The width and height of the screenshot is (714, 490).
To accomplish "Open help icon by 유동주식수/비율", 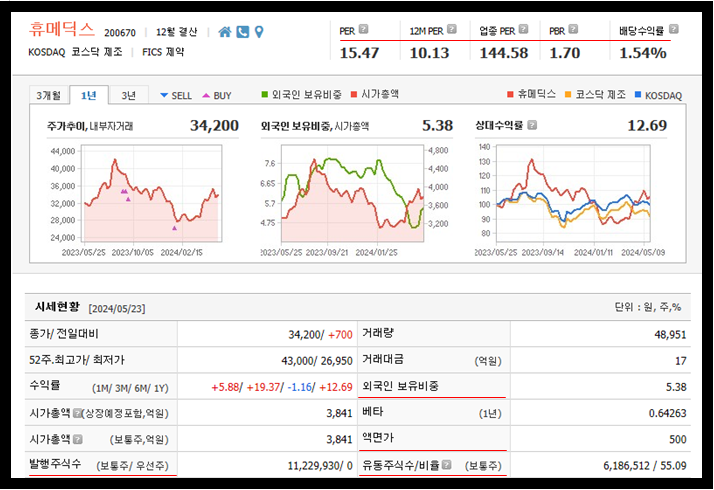I will (x=446, y=464).
